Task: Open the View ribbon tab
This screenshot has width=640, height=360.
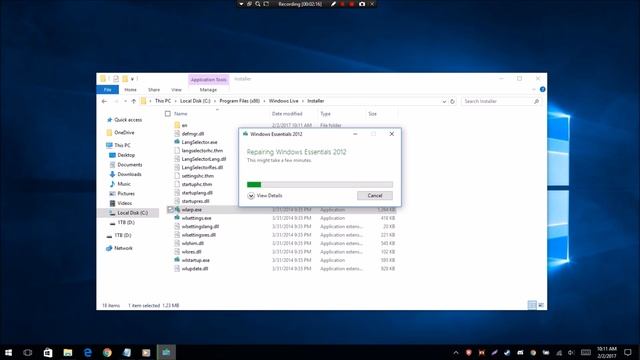Action: coord(176,89)
